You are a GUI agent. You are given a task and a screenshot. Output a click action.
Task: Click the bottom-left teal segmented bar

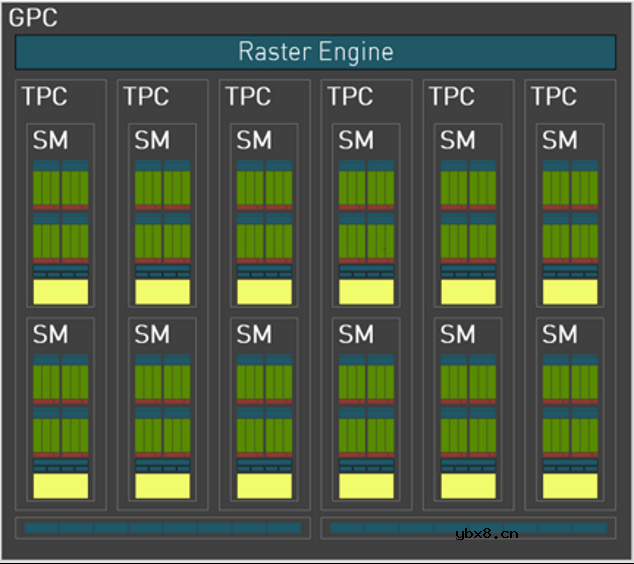tap(162, 528)
